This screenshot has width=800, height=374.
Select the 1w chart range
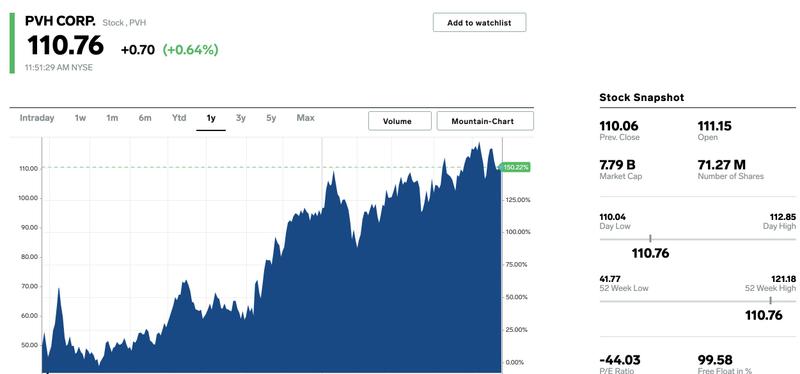80,118
